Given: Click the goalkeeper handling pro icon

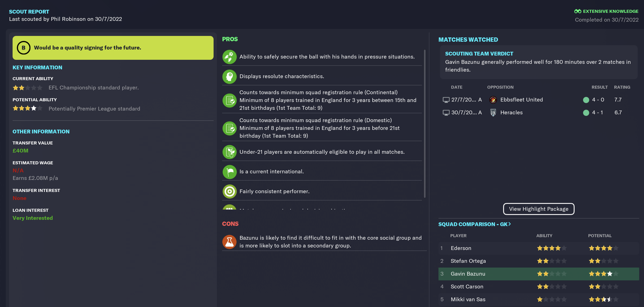Looking at the screenshot, I should click(x=229, y=57).
